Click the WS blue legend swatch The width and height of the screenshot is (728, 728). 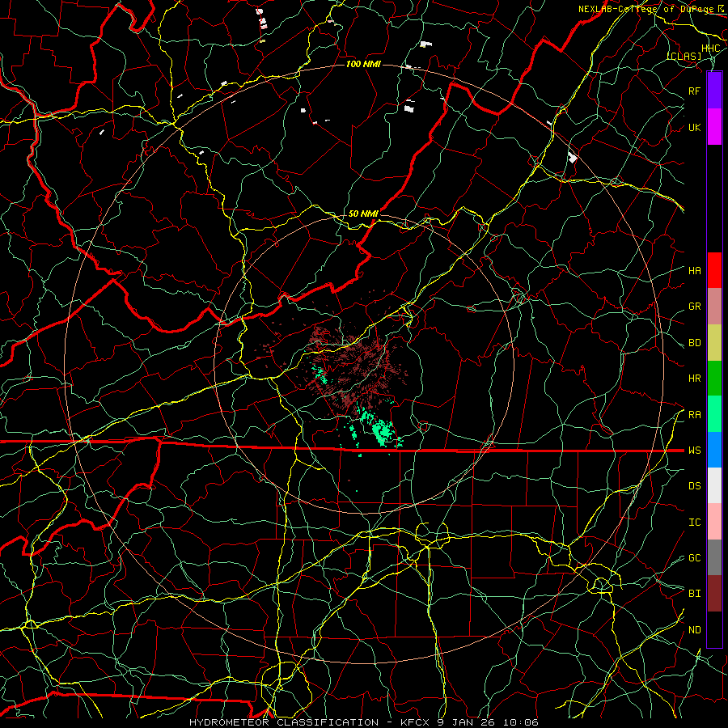click(714, 450)
